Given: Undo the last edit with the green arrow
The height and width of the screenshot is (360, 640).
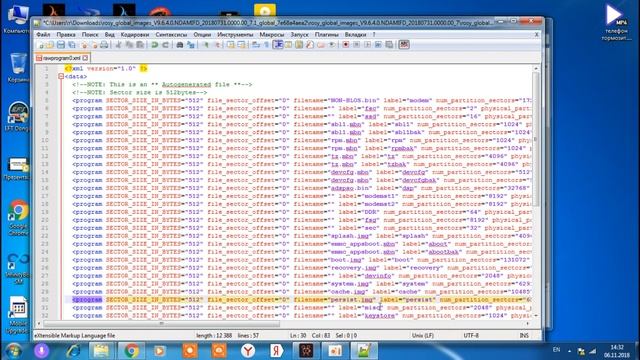Looking at the screenshot, I should pos(155,45).
